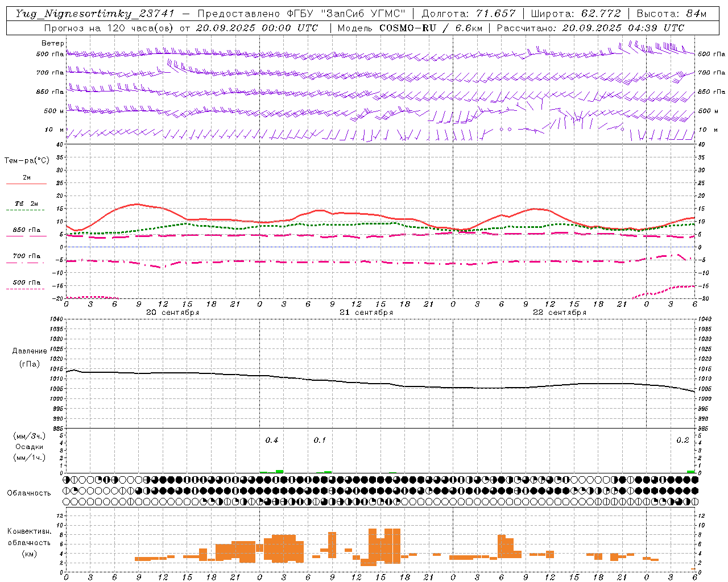The image size is (728, 582).
Task: Click the 500 гПа temperature legend entry
Action: click(27, 282)
